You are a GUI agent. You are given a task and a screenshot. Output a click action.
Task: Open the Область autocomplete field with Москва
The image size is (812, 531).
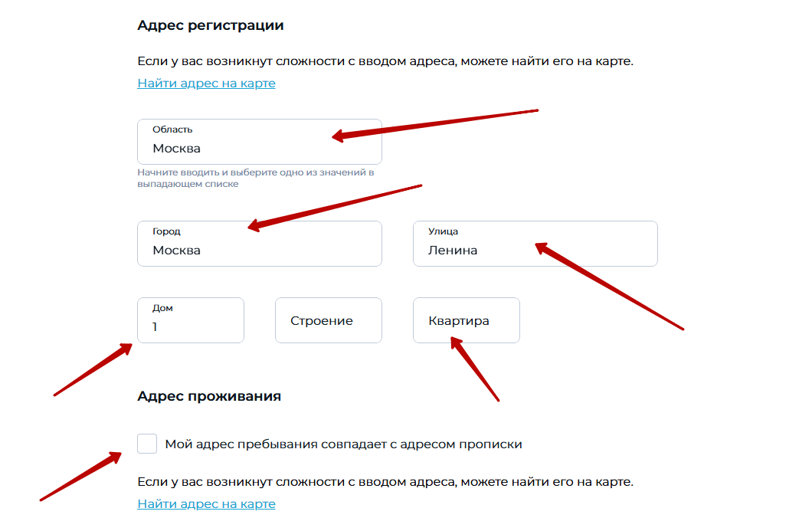point(260,142)
